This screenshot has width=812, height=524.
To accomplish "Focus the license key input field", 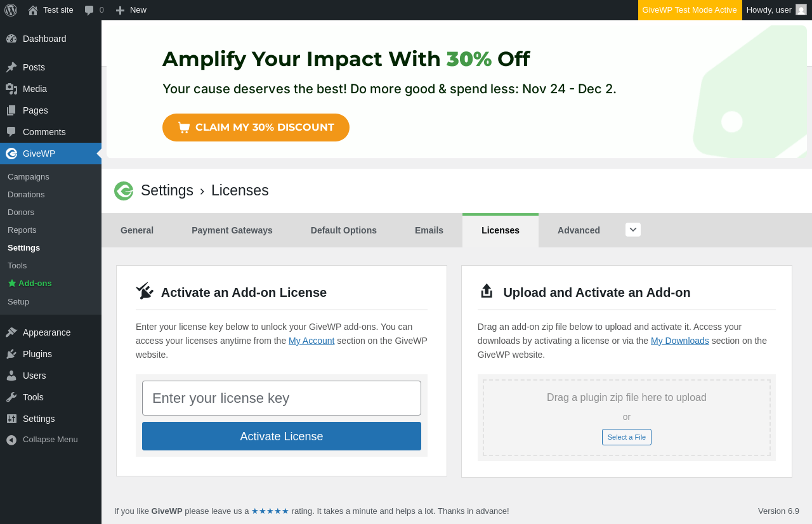I will click(x=282, y=398).
